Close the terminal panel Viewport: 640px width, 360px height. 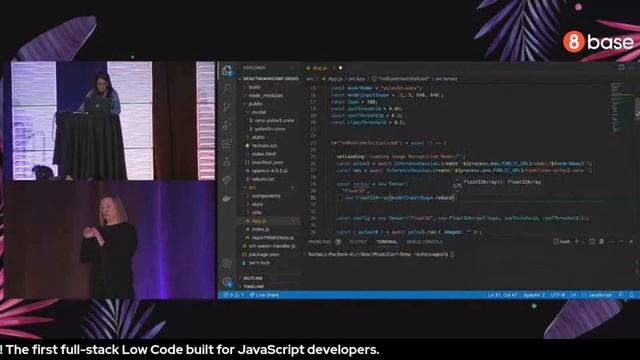point(631,242)
